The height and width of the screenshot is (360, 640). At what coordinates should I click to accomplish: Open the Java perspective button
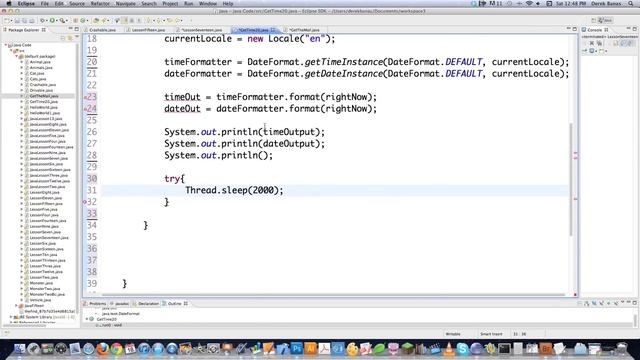click(605, 20)
